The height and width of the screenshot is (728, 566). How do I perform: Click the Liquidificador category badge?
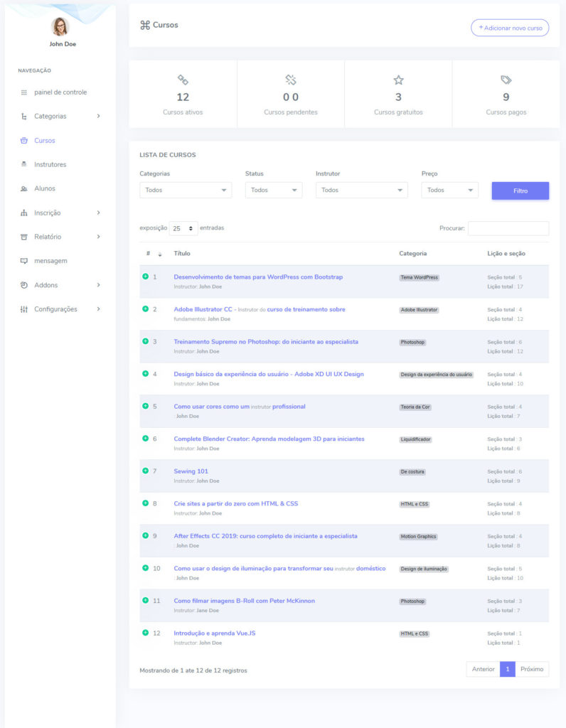415,439
